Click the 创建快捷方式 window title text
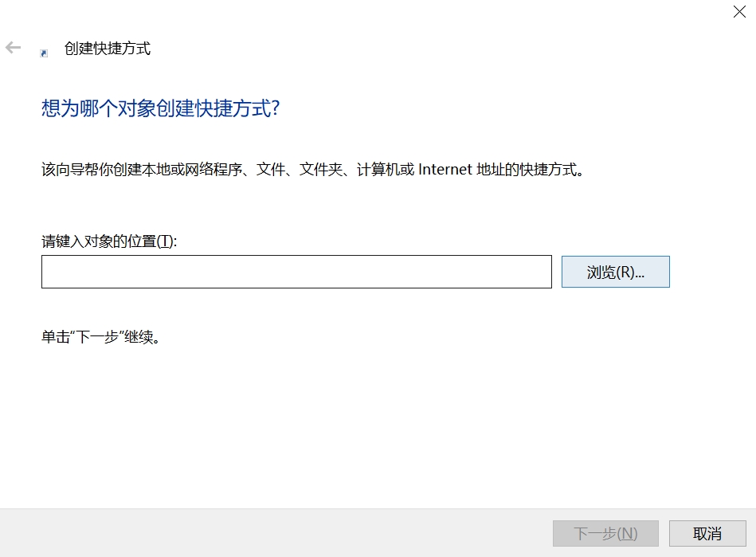 pyautogui.click(x=108, y=49)
